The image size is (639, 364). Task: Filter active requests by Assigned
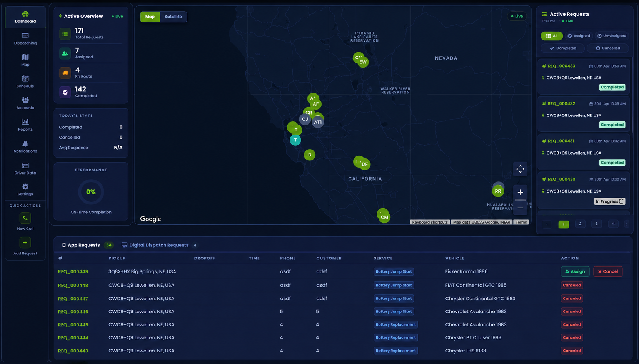click(x=579, y=36)
